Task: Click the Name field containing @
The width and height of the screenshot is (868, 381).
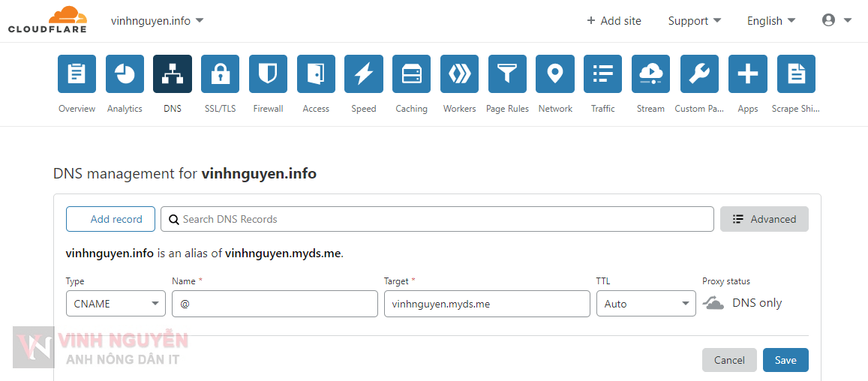Action: (275, 304)
